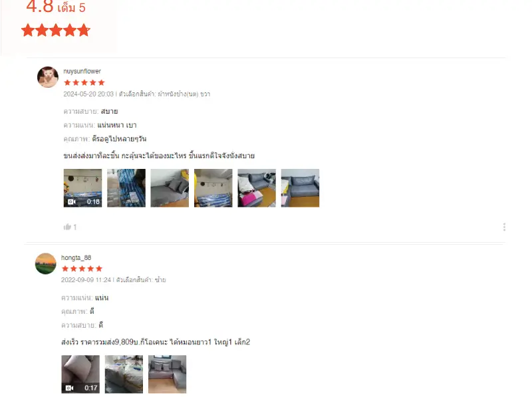Screen dimensions: 532x399
Task: View the gray bed with pillows photo
Action: click(170, 188)
